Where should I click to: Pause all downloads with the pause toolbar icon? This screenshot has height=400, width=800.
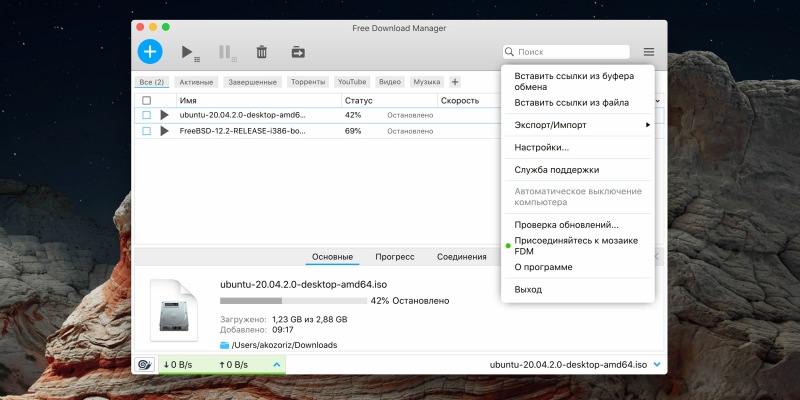227,52
